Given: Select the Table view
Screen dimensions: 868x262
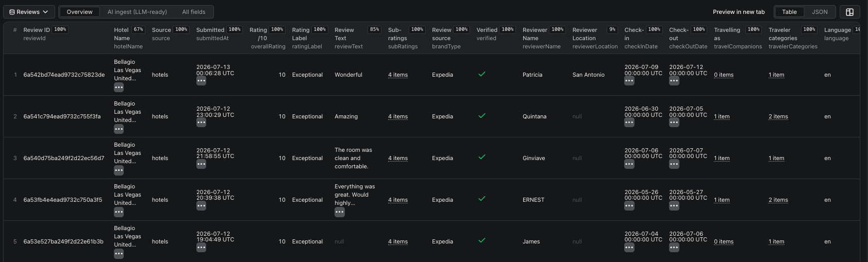Looking at the screenshot, I should coord(789,12).
